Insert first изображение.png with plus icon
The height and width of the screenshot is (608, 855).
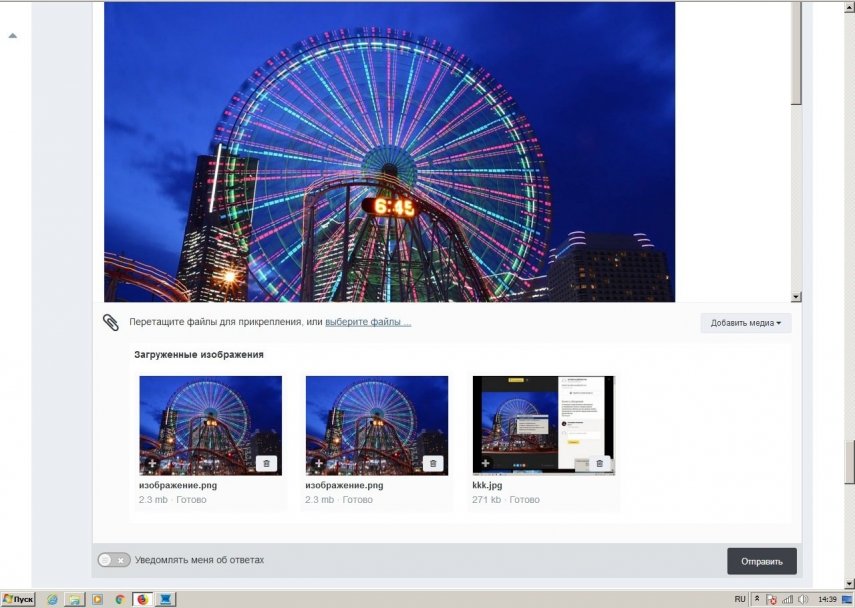(x=152, y=463)
